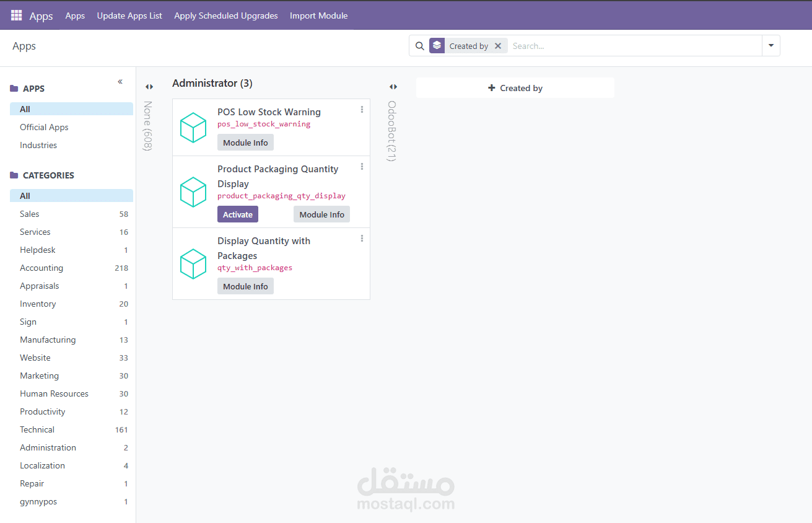The height and width of the screenshot is (523, 812).
Task: Filter by Website category
Action: tap(71, 358)
